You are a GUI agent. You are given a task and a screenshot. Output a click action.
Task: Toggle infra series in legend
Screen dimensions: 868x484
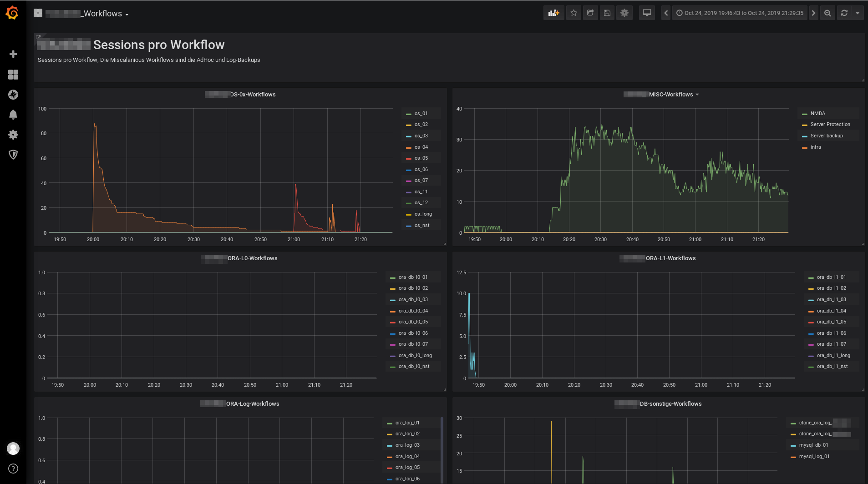(x=816, y=147)
